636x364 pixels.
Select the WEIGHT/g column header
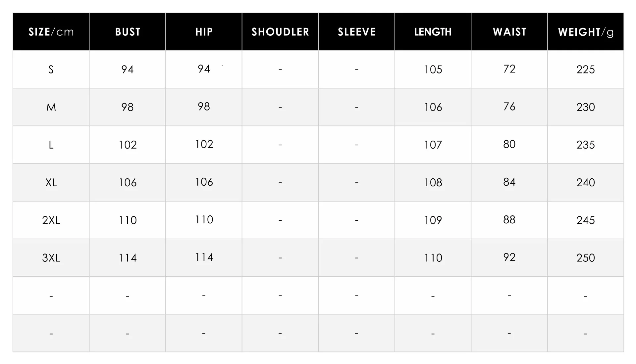(x=586, y=32)
